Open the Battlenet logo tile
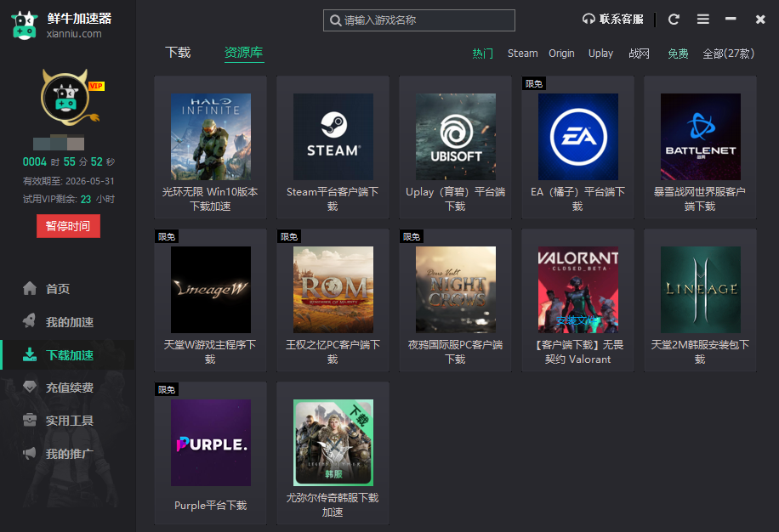Image resolution: width=779 pixels, height=532 pixels. pyautogui.click(x=701, y=137)
